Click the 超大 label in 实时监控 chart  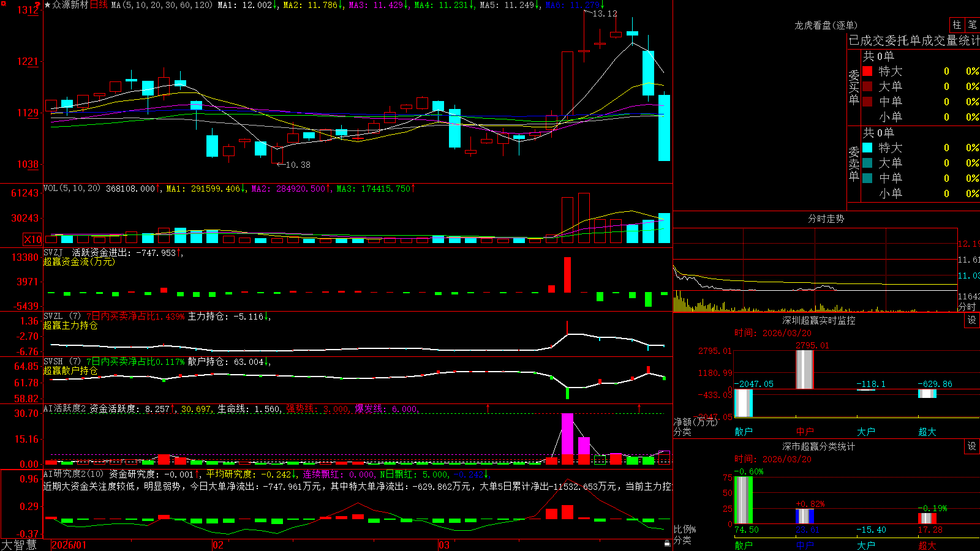click(927, 432)
